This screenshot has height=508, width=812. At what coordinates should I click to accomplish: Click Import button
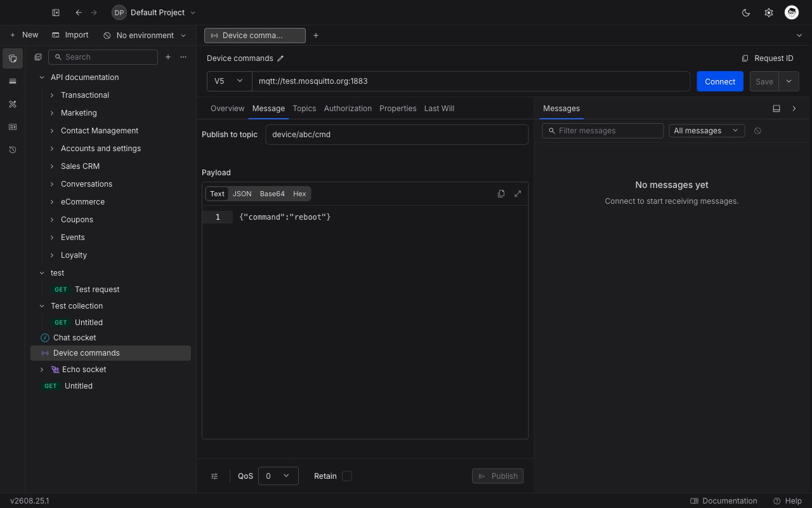click(x=70, y=36)
